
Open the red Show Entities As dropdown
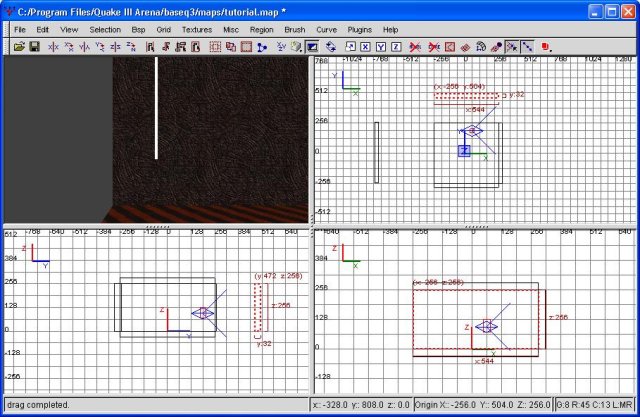point(547,47)
